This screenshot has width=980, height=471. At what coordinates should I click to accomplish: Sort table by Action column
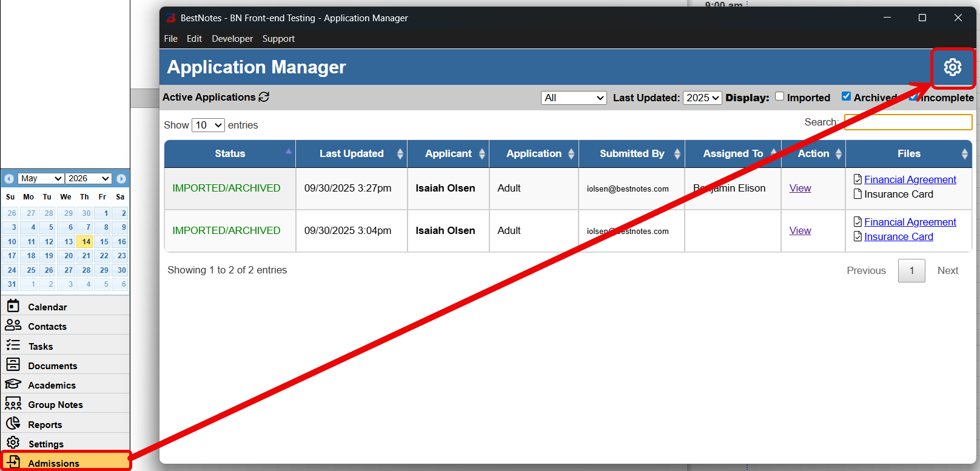click(813, 153)
